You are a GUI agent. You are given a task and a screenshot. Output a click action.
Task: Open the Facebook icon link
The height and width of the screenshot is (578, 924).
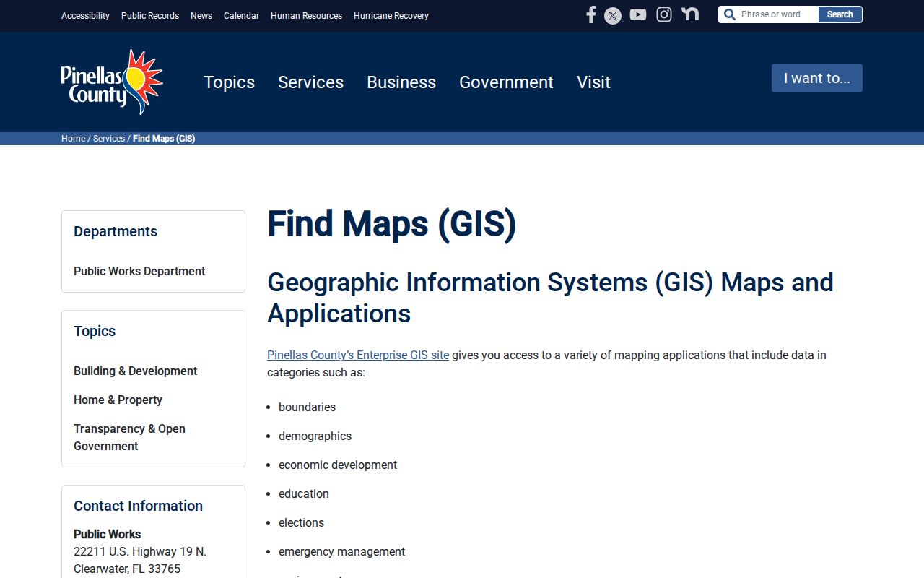tap(590, 14)
